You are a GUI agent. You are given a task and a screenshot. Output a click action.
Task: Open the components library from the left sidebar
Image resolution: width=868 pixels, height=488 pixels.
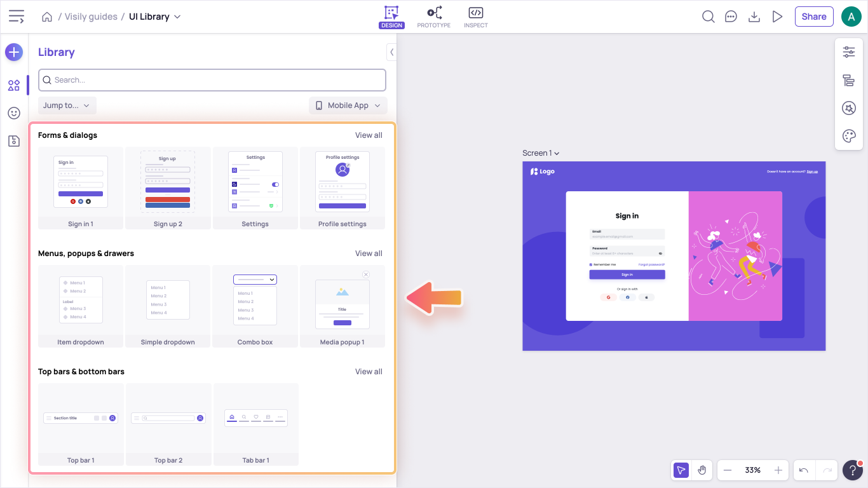(13, 85)
